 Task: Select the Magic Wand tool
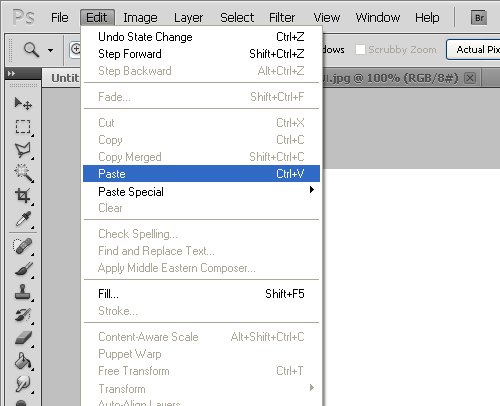(23, 173)
